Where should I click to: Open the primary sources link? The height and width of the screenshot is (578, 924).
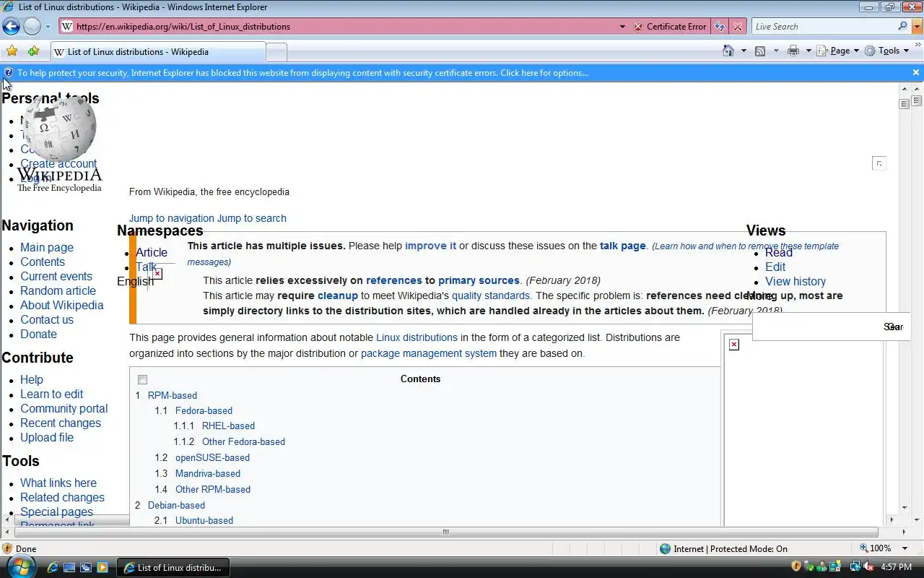[479, 280]
